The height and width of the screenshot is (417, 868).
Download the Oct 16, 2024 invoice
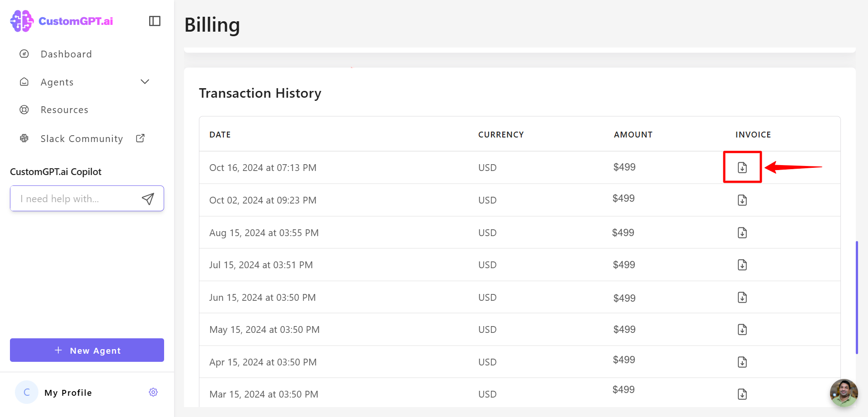742,167
